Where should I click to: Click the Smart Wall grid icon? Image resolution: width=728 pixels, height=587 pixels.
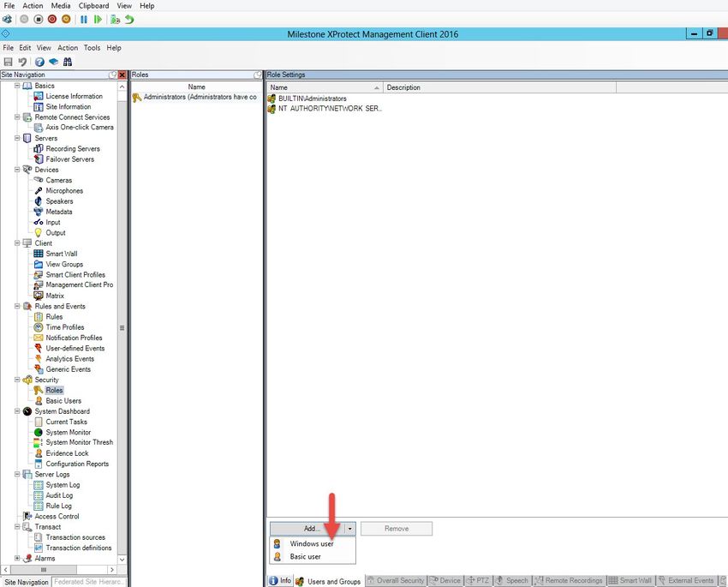pos(39,254)
